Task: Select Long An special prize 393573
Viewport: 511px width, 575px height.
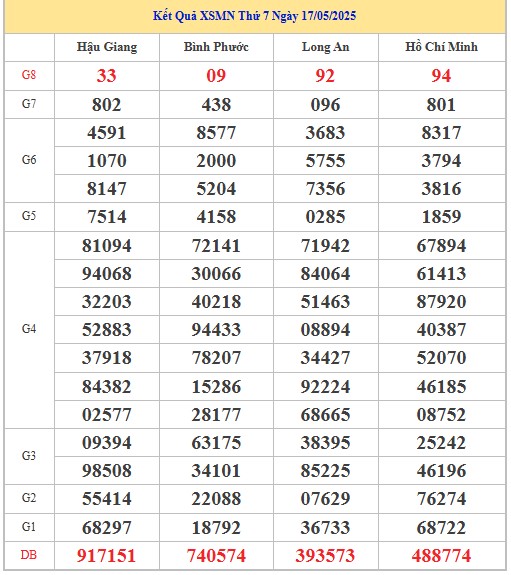Action: pos(325,556)
